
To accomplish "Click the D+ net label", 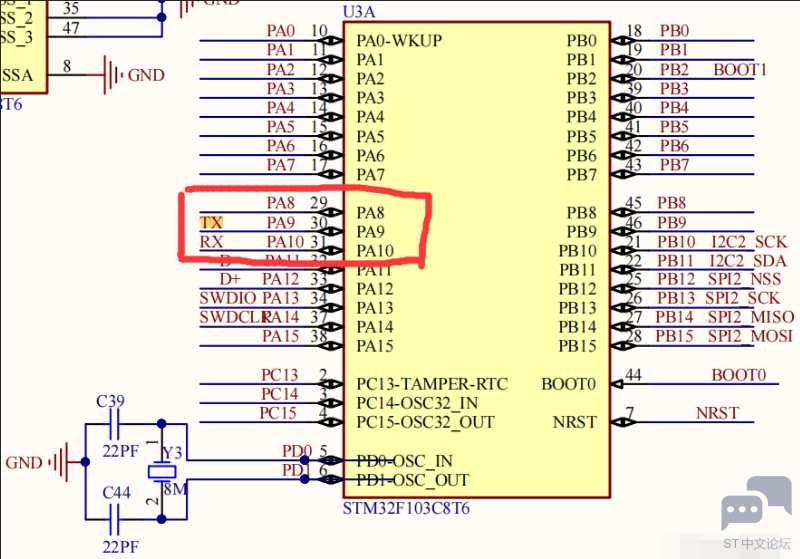I will [230, 279].
